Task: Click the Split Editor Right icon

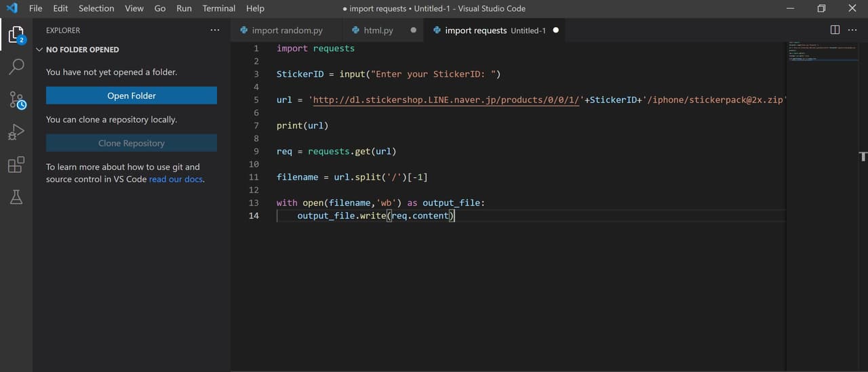Action: tap(835, 30)
